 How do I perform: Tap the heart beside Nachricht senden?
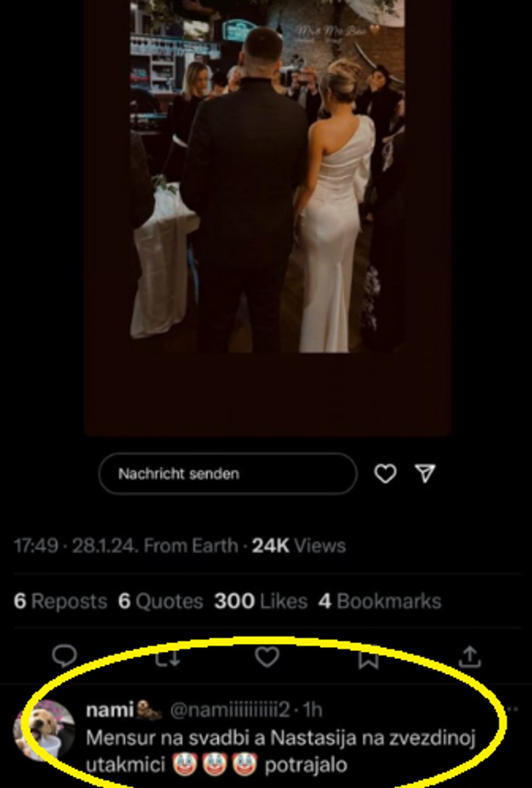[385, 474]
